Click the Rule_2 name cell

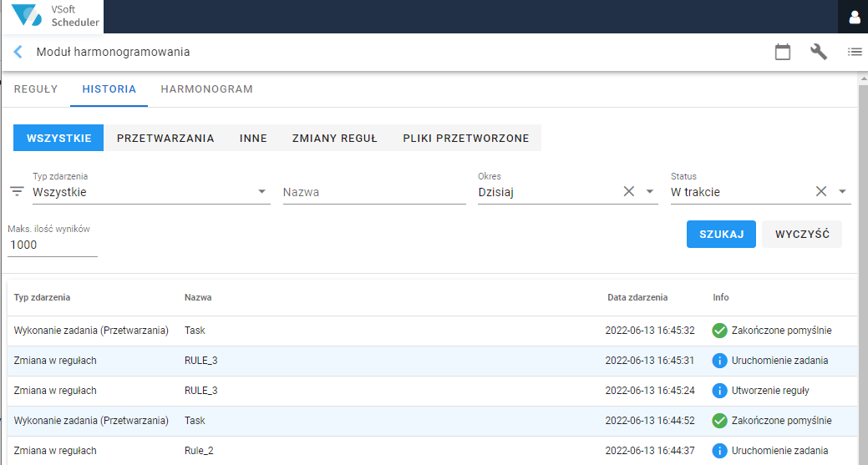pyautogui.click(x=199, y=451)
